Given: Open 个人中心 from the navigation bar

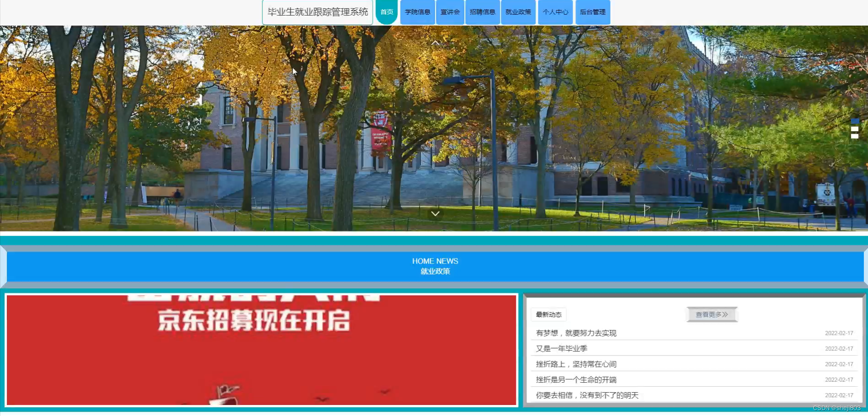Looking at the screenshot, I should [x=555, y=12].
